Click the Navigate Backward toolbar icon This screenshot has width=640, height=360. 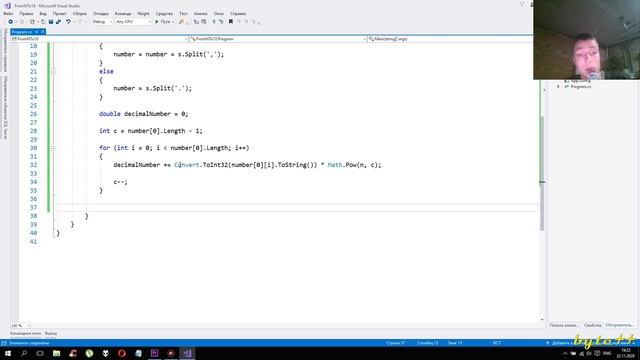pos(11,22)
